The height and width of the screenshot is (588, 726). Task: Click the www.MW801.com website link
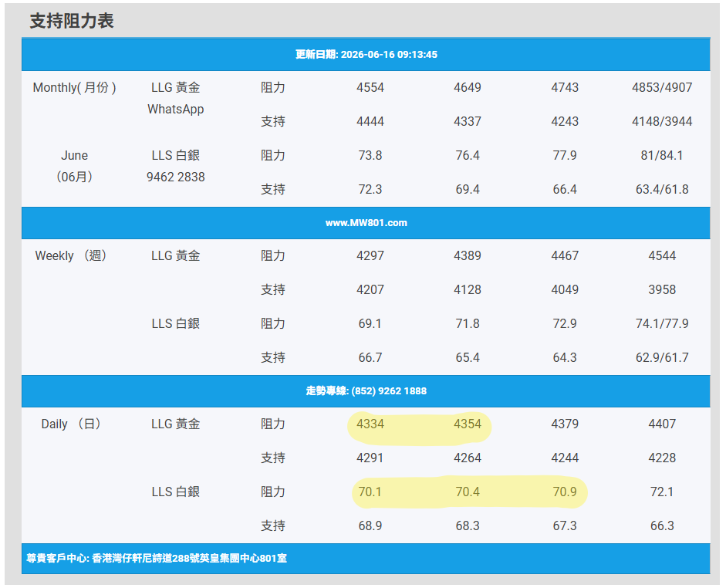(x=366, y=223)
